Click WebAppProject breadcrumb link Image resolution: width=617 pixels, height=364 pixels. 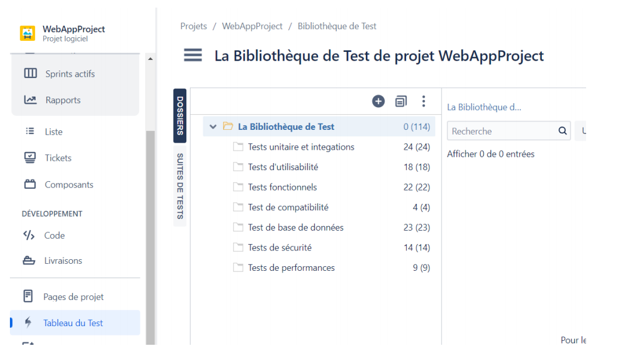click(252, 26)
